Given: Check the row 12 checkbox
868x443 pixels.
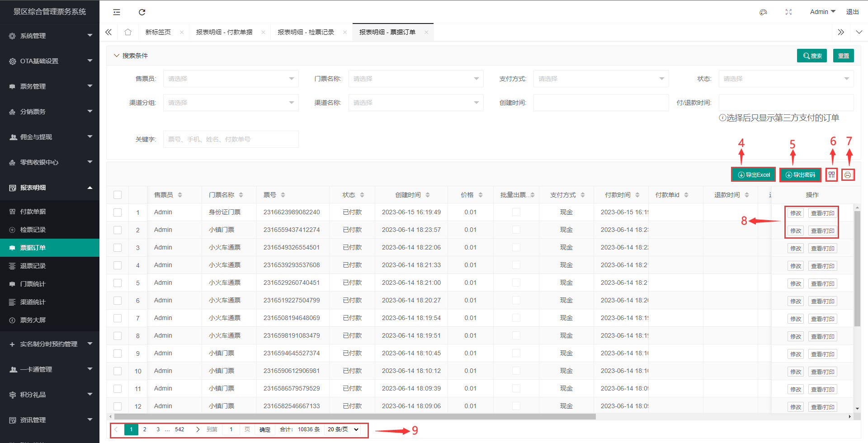Looking at the screenshot, I should [x=118, y=406].
